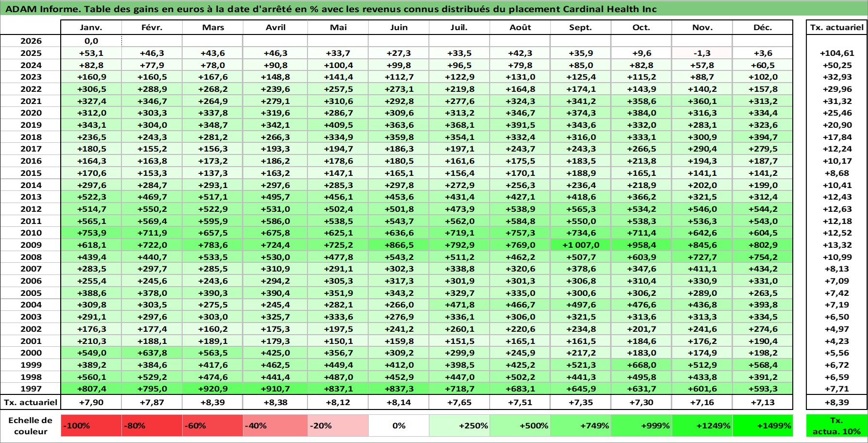Click the 1997 row label
This screenshot has width=868, height=443.
[31, 389]
